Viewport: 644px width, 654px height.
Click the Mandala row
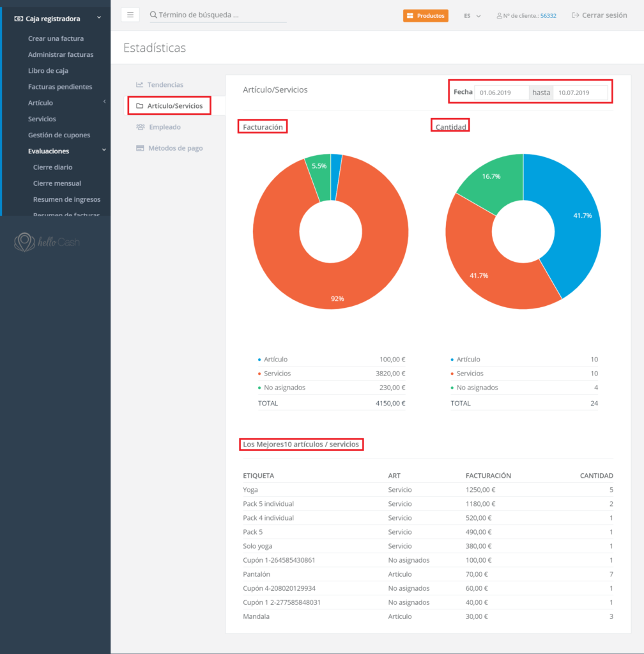pyautogui.click(x=428, y=616)
